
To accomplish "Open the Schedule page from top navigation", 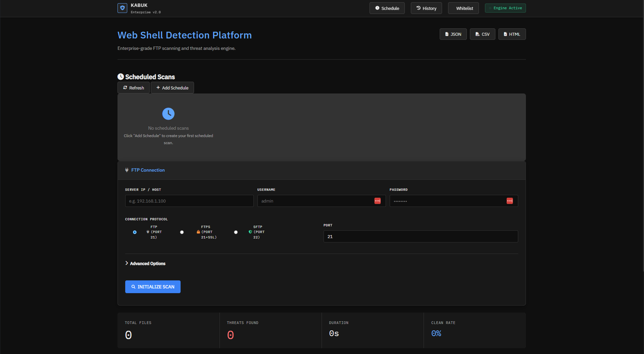I will click(387, 8).
